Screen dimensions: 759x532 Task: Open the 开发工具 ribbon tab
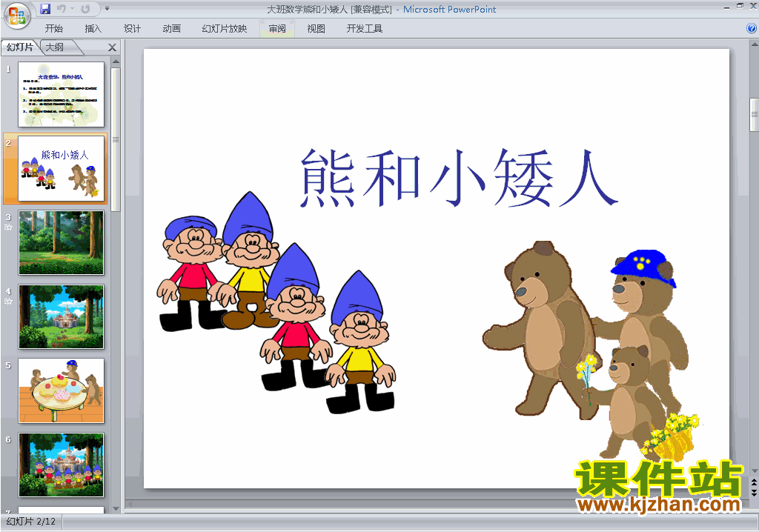pyautogui.click(x=365, y=29)
